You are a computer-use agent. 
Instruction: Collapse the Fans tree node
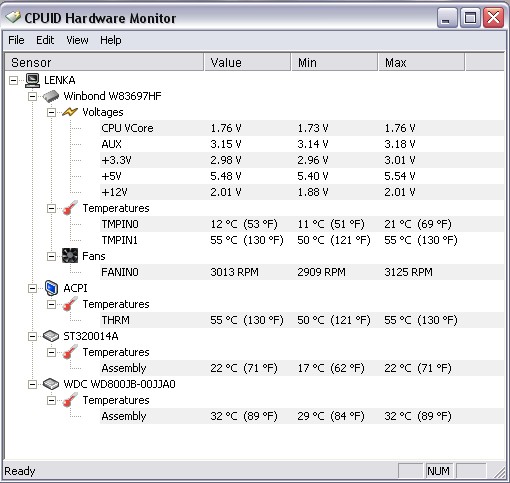pos(51,256)
